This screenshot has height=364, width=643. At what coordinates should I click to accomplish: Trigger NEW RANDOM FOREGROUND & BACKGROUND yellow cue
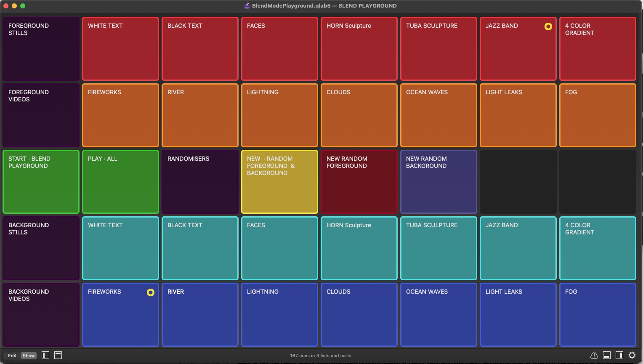[279, 182]
